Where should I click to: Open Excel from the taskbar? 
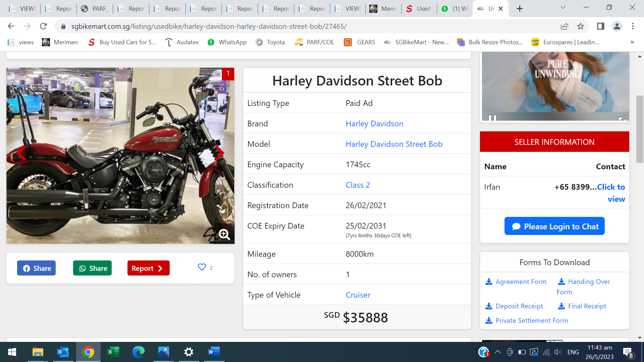pos(113,352)
